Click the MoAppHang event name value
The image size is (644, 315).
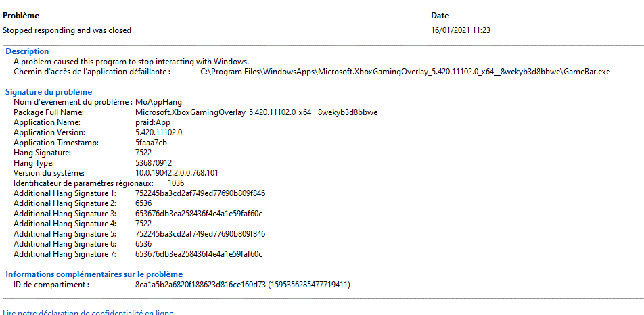pyautogui.click(x=158, y=101)
